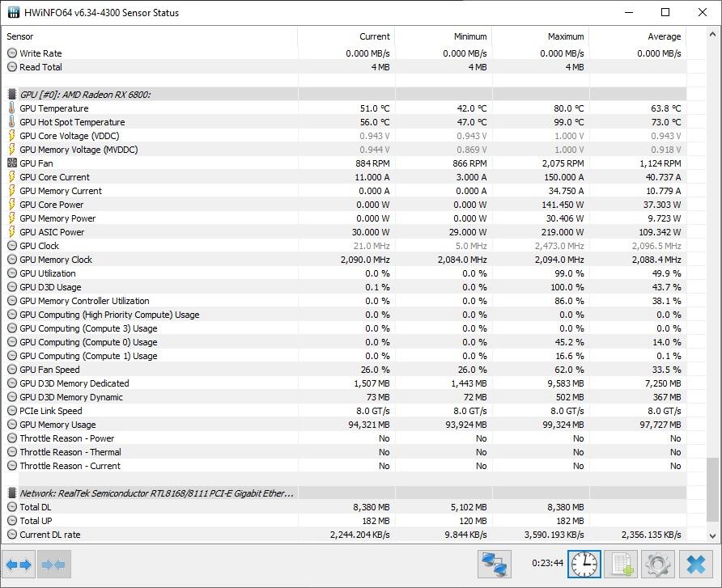This screenshot has width=722, height=588.
Task: Click the lightning icon for GPU Core Current
Action: point(12,176)
